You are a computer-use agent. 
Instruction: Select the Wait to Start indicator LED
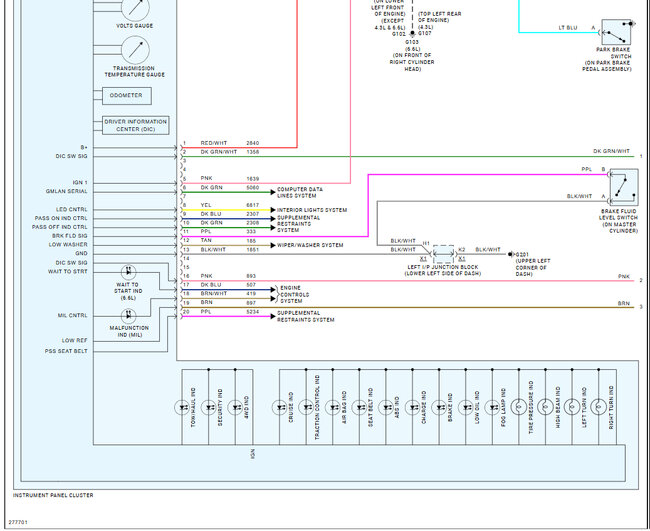point(129,272)
